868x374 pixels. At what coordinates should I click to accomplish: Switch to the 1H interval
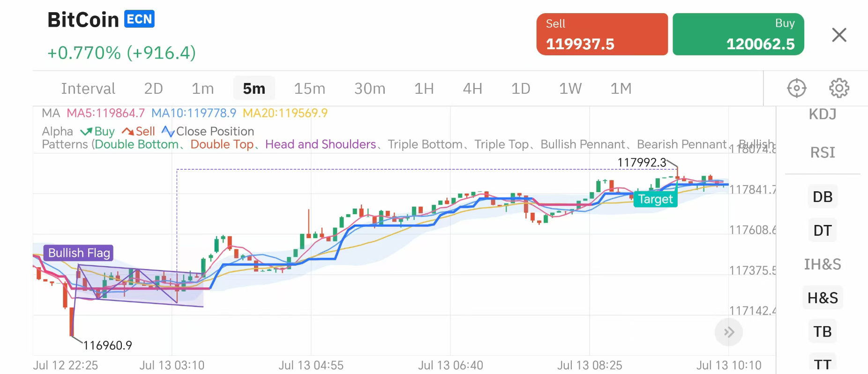pyautogui.click(x=424, y=89)
